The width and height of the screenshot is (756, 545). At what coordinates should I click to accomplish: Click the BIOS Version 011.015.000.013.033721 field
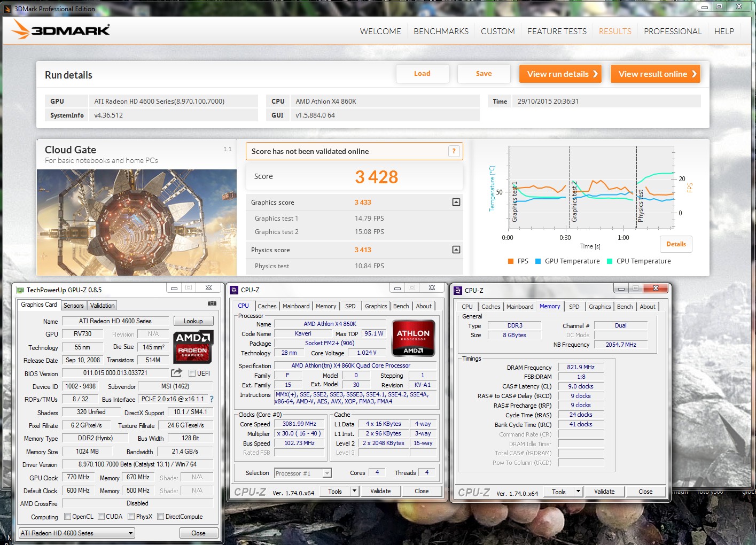(x=115, y=373)
